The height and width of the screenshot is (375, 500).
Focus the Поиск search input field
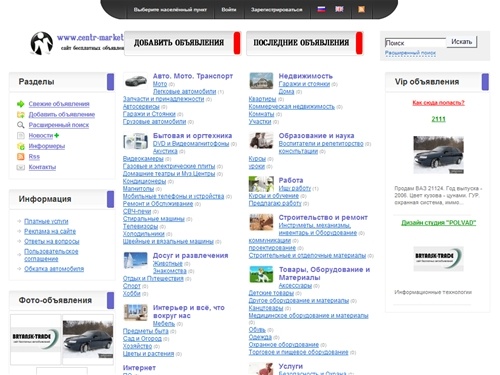(x=415, y=43)
